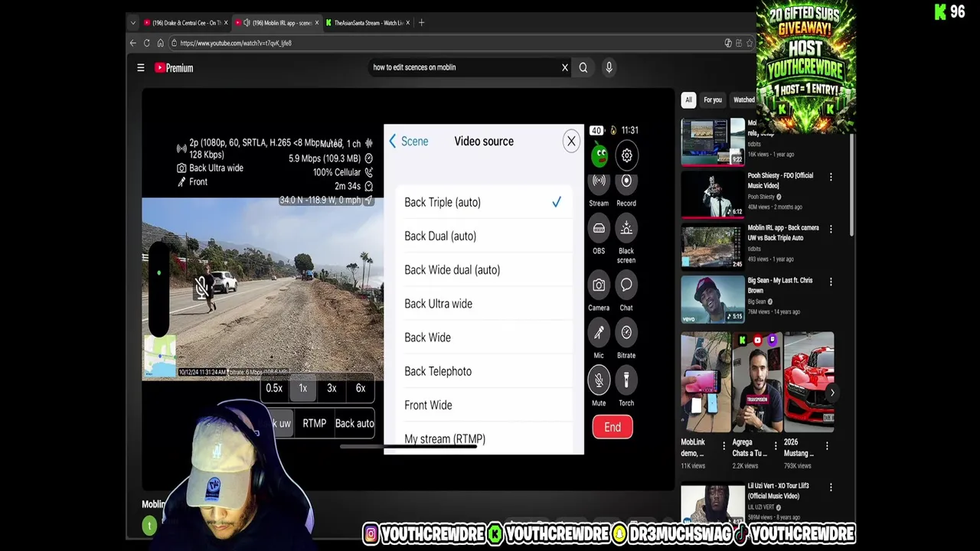The height and width of the screenshot is (551, 980).
Task: Open options menu for Moblin UW vs Triple video
Action: pyautogui.click(x=831, y=229)
